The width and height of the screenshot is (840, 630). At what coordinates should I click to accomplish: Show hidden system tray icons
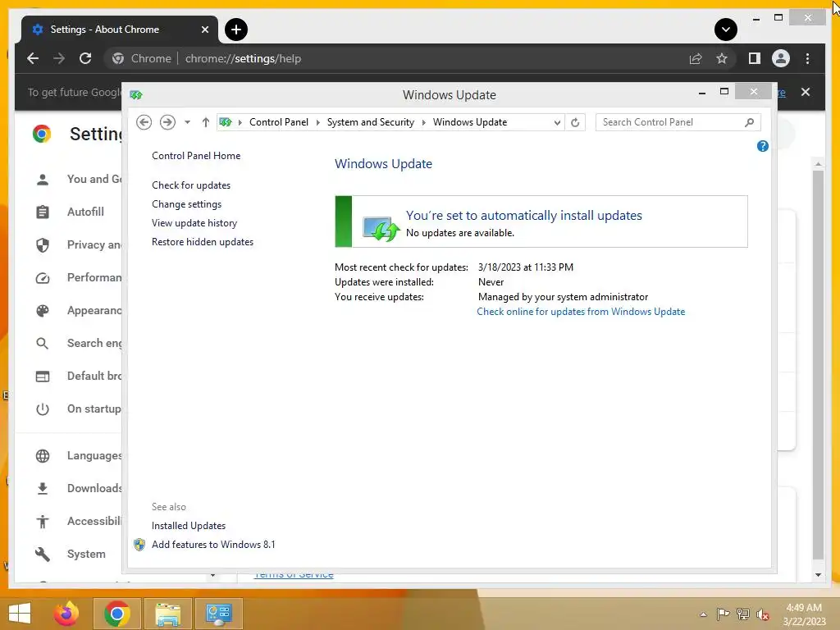coord(703,614)
